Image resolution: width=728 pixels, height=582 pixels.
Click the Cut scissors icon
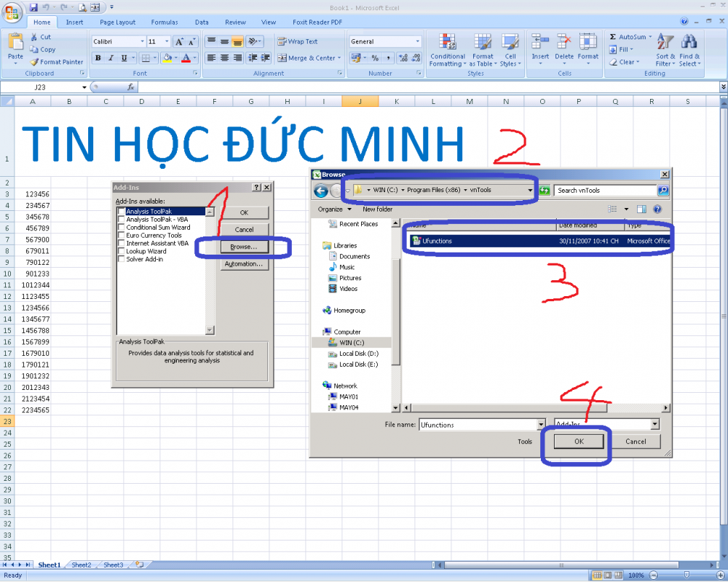click(34, 36)
